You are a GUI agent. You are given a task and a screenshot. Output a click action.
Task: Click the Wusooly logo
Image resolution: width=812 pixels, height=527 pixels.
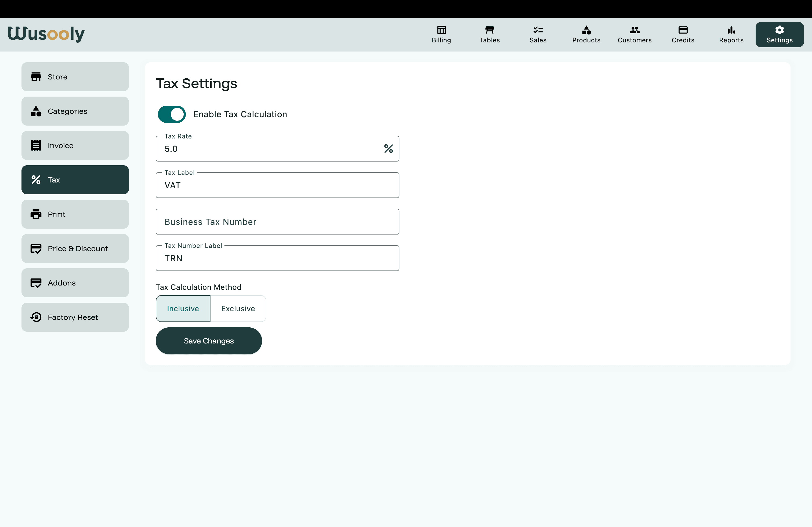point(46,34)
